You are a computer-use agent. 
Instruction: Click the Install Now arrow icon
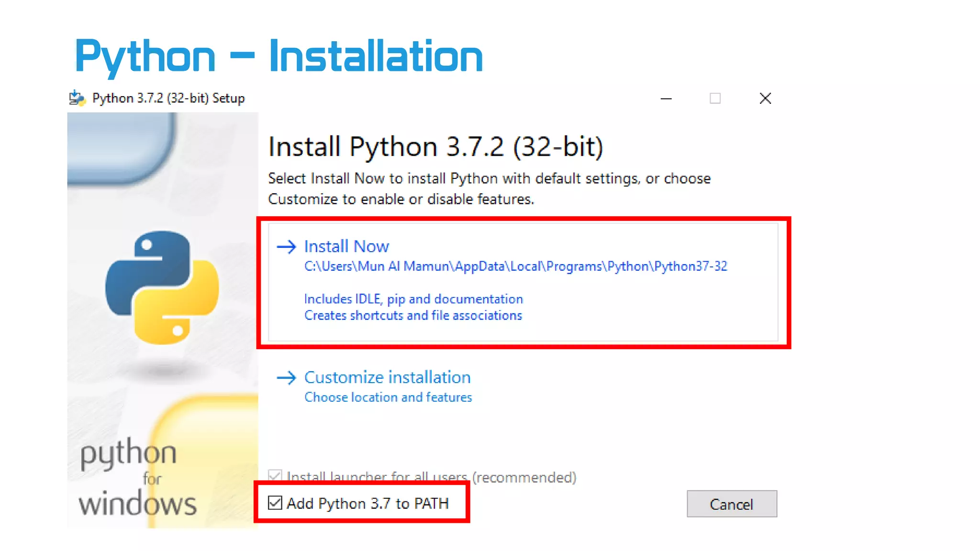[x=287, y=246]
